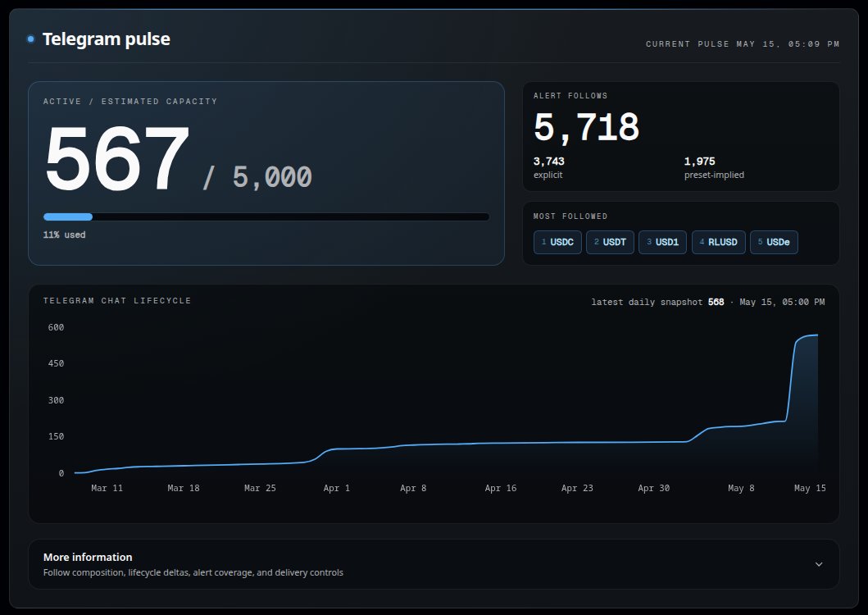Viewport: 868px width, 615px height.
Task: Click the 1,975 preset-implied value
Action: click(700, 162)
